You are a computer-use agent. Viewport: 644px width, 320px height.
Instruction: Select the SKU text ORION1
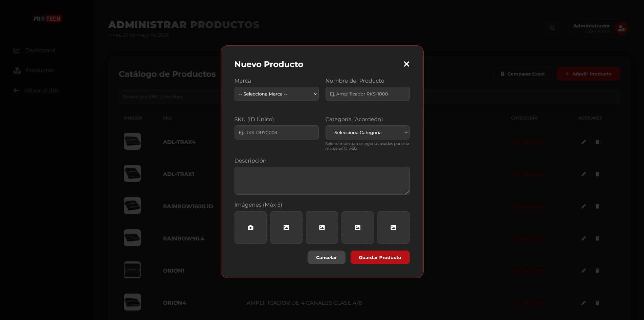click(174, 271)
